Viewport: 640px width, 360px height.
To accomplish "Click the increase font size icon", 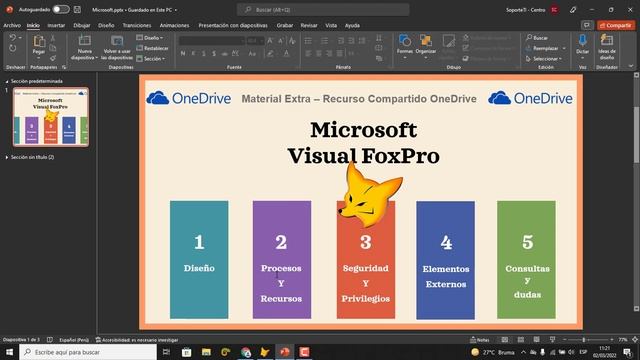I will tap(270, 41).
